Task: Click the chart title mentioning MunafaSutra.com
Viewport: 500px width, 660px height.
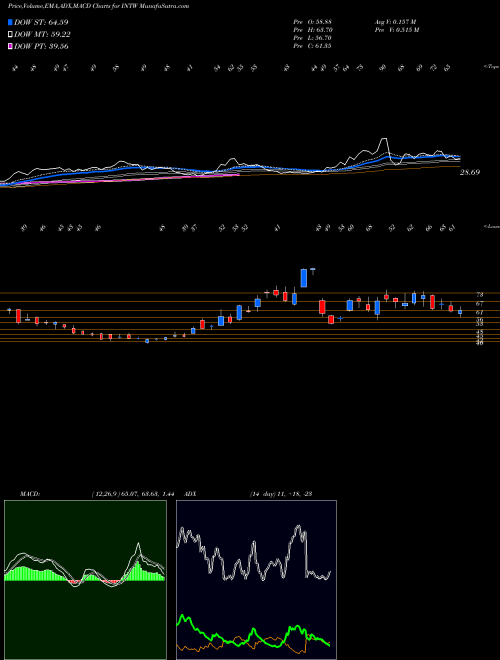Action: click(x=98, y=6)
